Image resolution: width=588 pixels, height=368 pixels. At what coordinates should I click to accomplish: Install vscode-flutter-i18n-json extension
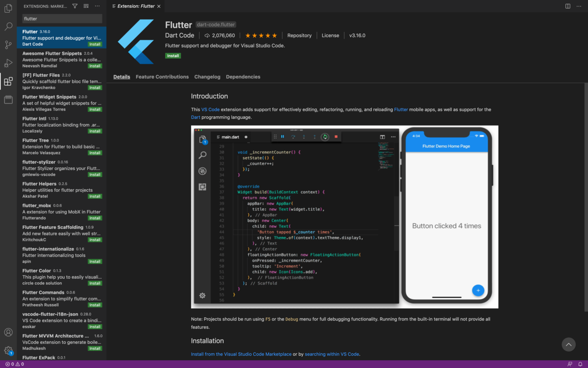click(95, 326)
